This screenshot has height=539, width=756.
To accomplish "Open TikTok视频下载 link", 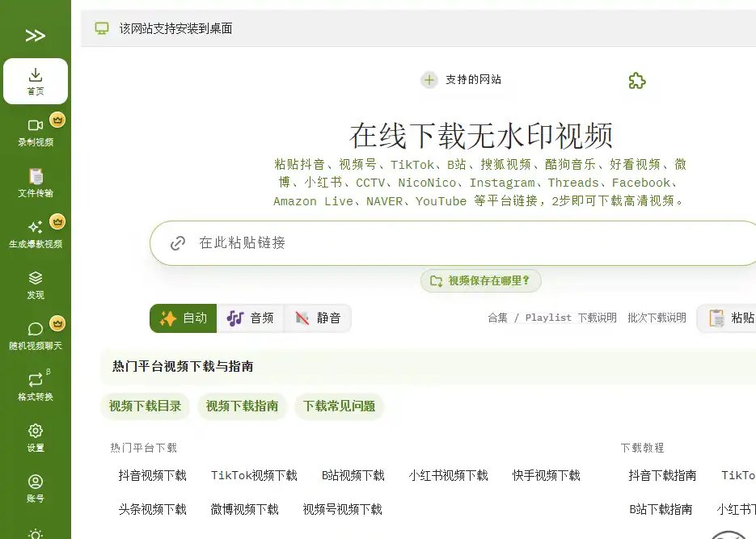I will (x=254, y=476).
